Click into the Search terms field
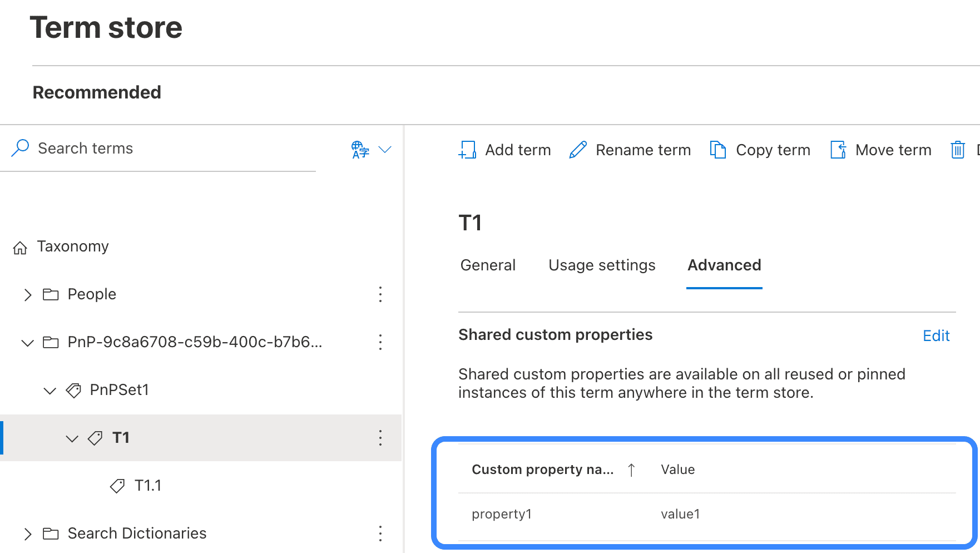 point(167,149)
